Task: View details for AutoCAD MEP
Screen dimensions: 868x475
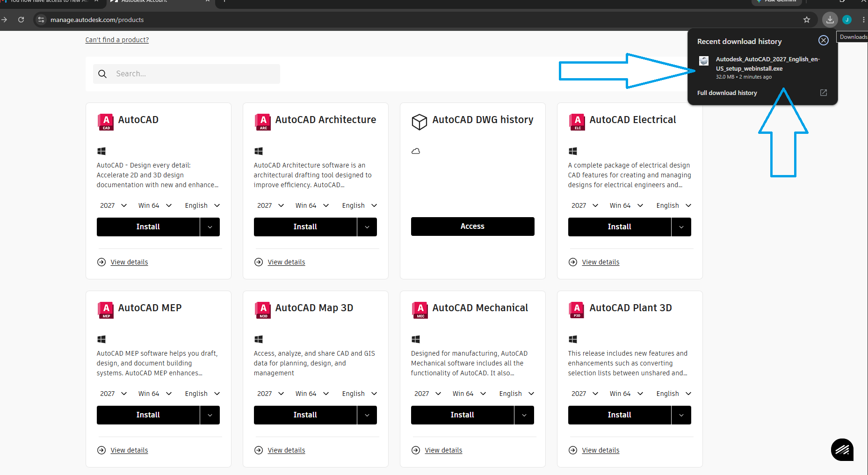Action: (x=129, y=450)
